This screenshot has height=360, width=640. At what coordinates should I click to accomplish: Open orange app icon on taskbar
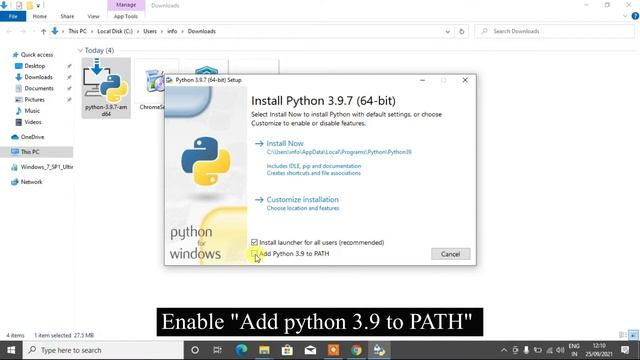[x=333, y=350]
